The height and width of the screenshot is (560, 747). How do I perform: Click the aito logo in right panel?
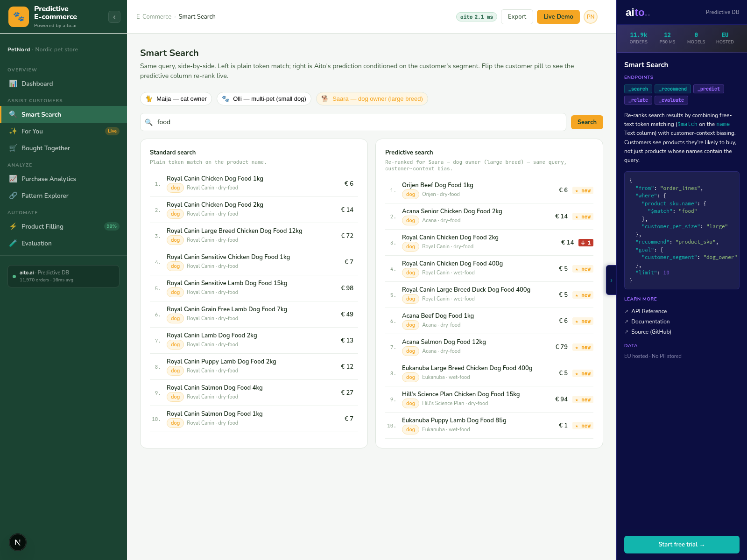637,13
